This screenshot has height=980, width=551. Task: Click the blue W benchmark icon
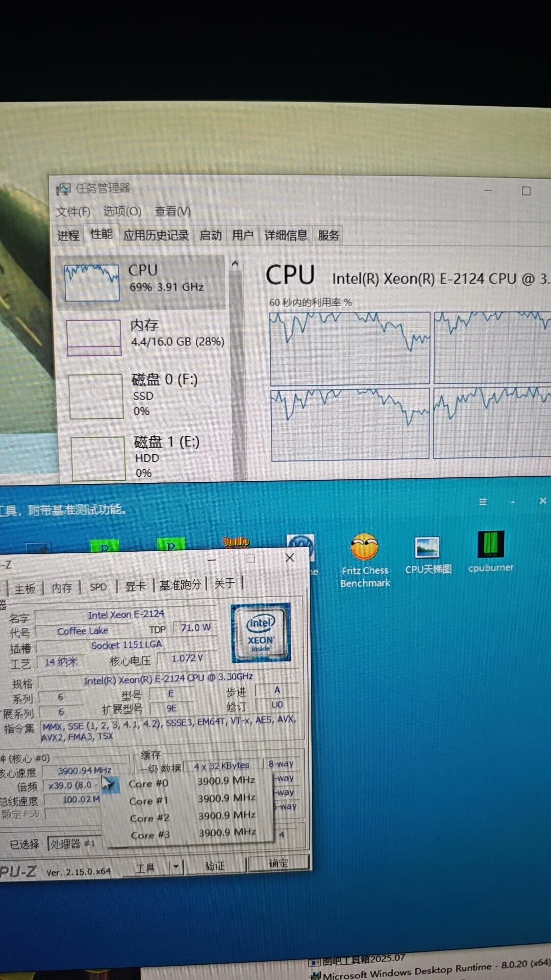[300, 545]
